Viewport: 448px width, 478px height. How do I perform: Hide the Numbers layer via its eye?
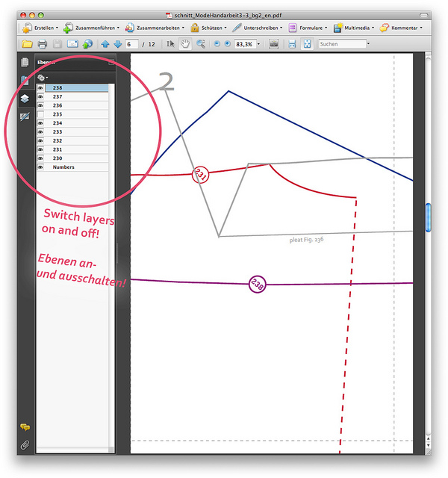point(40,167)
